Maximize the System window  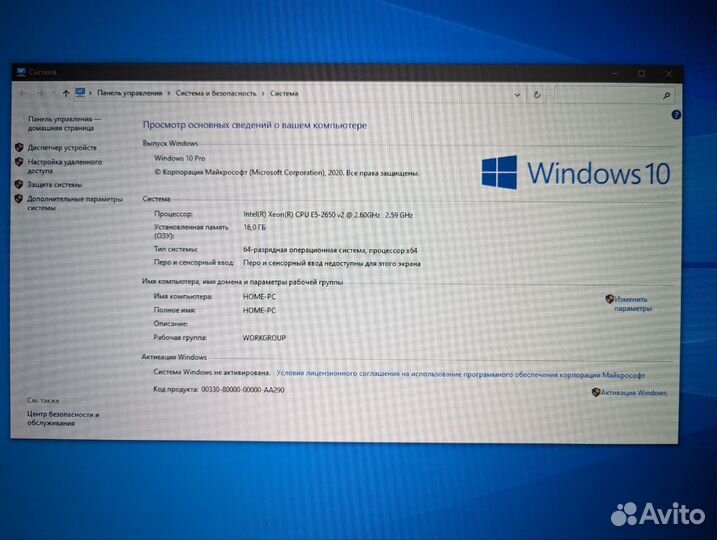642,74
